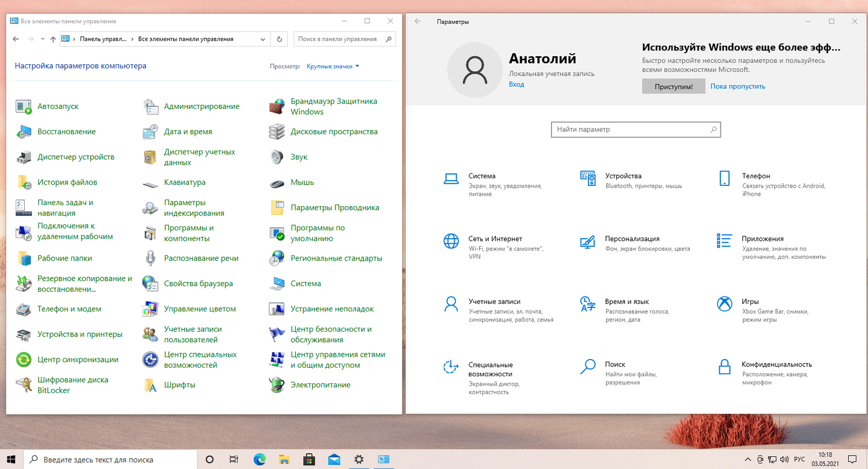
Task: Click the Найти параметр search field
Action: (x=635, y=130)
